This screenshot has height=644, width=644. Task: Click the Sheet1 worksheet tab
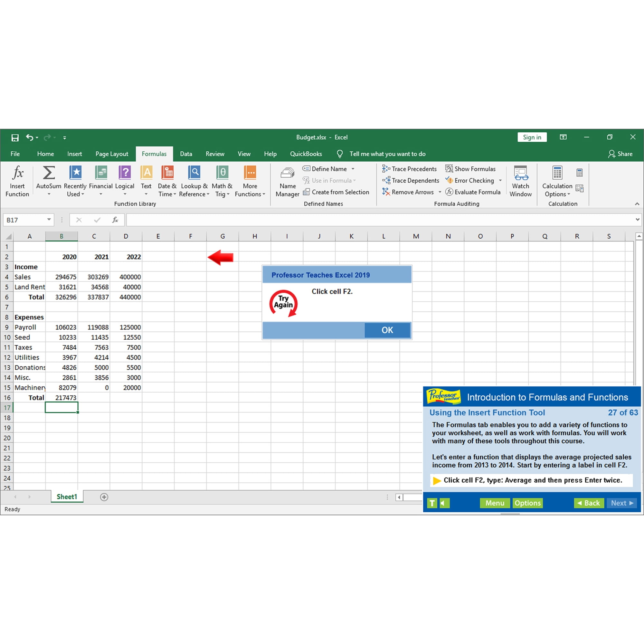(67, 497)
